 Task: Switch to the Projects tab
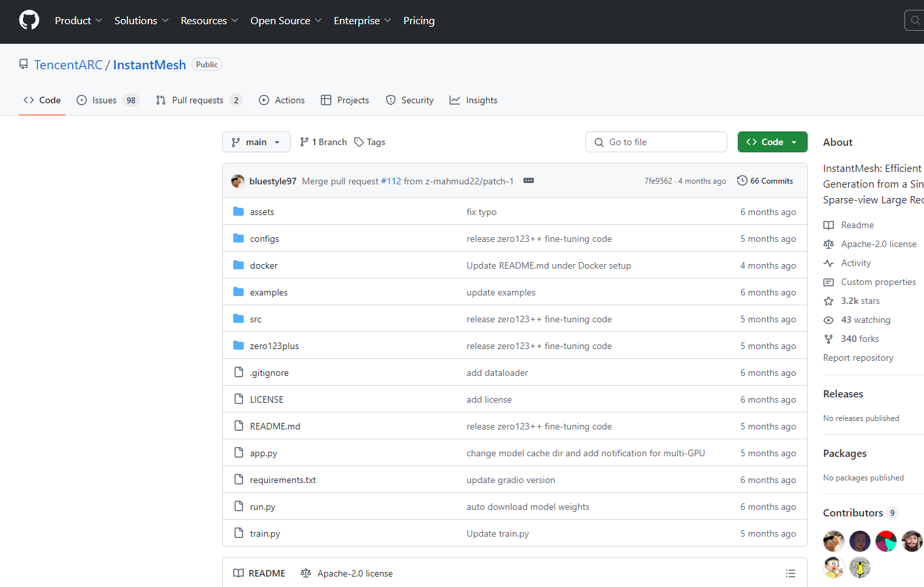coord(345,100)
